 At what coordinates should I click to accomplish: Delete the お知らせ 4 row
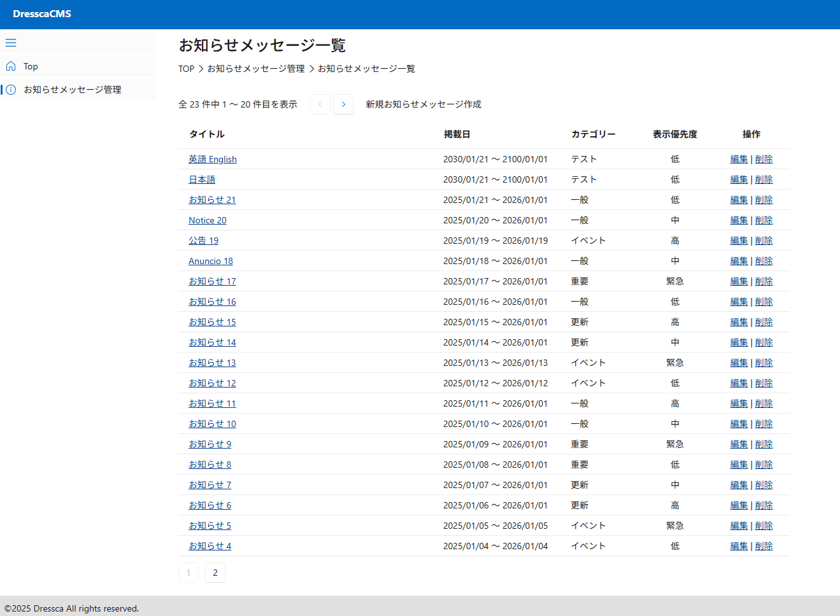point(764,546)
